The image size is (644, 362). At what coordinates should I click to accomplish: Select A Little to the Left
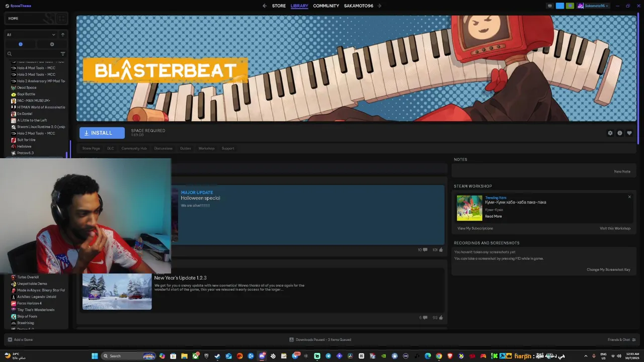coord(32,120)
